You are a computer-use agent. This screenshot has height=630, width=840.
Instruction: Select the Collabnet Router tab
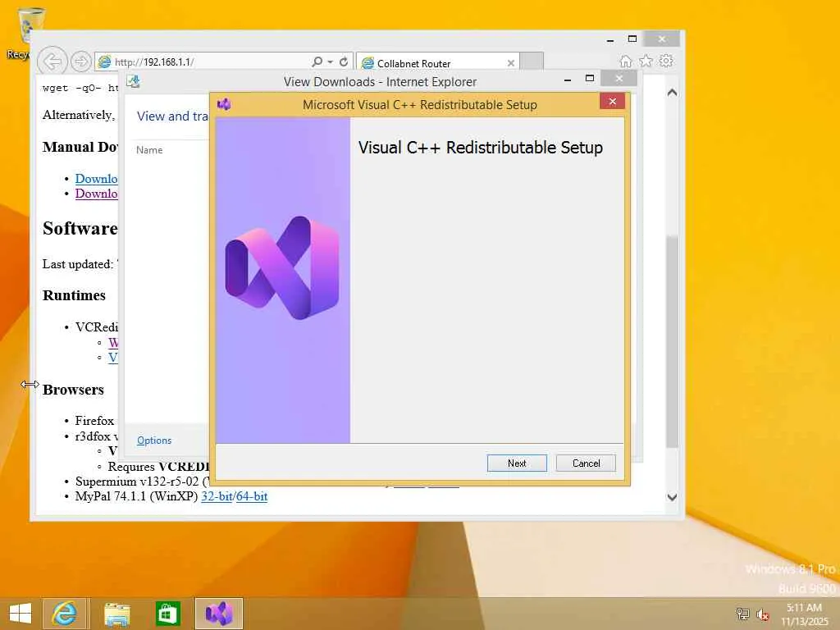click(x=438, y=63)
